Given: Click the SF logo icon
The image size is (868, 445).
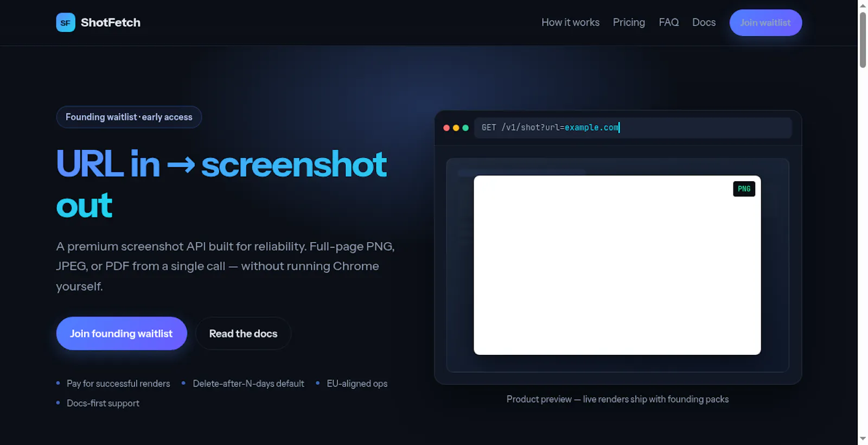Looking at the screenshot, I should [66, 23].
